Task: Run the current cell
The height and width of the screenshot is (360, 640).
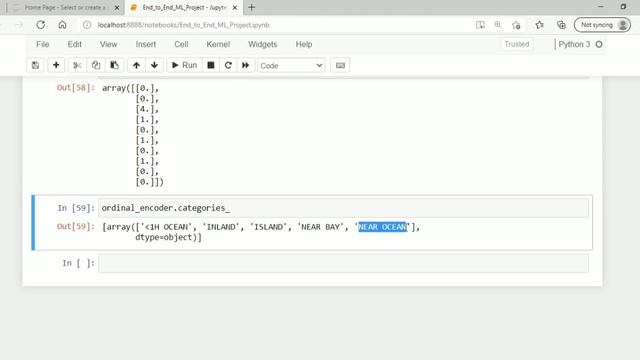Action: 184,65
